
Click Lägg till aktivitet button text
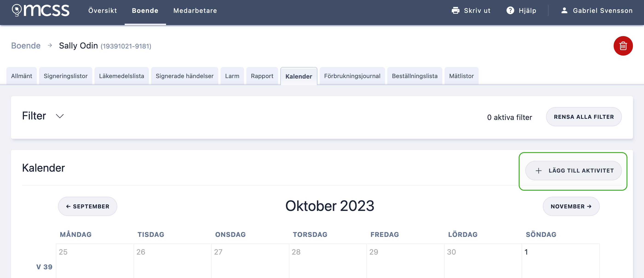[x=581, y=171]
